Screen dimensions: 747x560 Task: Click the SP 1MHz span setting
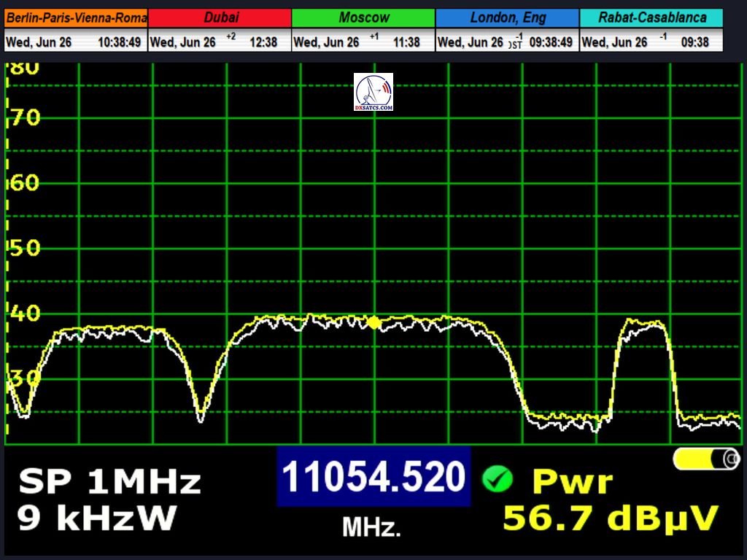point(109,482)
